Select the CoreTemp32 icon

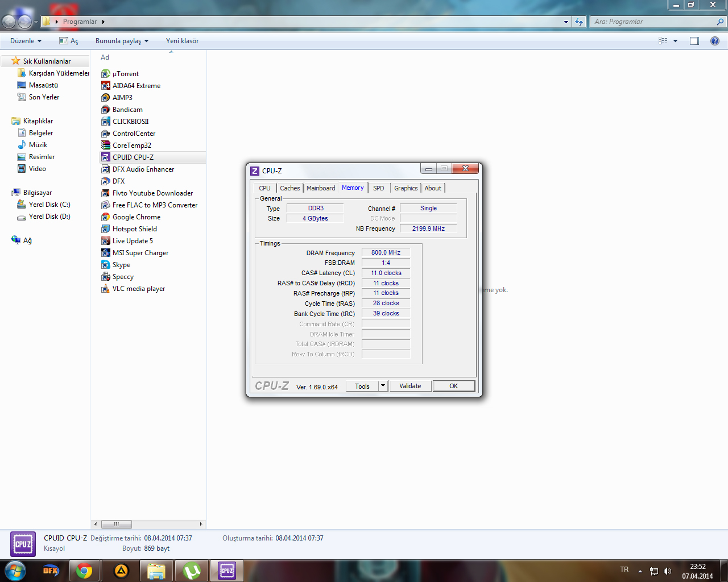[x=105, y=145]
